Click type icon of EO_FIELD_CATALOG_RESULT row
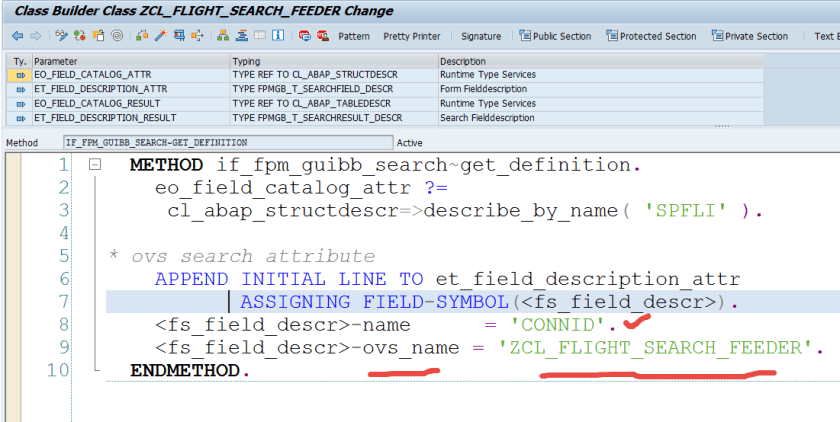Screen dimensions: 840x422 tap(20, 104)
